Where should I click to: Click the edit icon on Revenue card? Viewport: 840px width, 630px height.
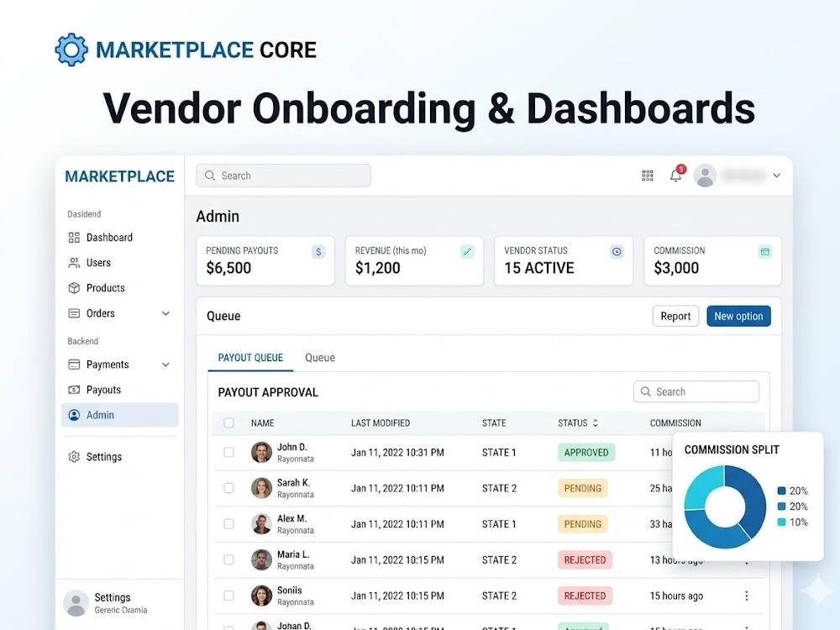467,251
